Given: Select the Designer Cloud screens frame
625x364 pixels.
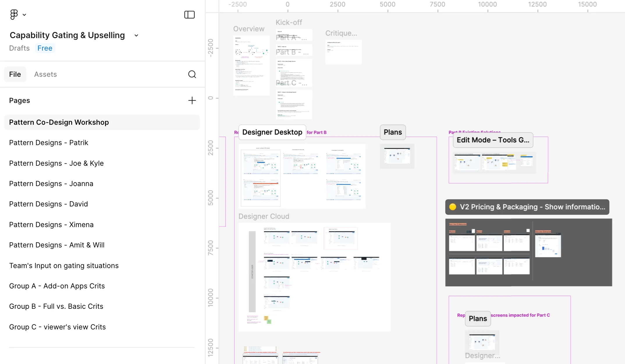Looking at the screenshot, I should 315,277.
